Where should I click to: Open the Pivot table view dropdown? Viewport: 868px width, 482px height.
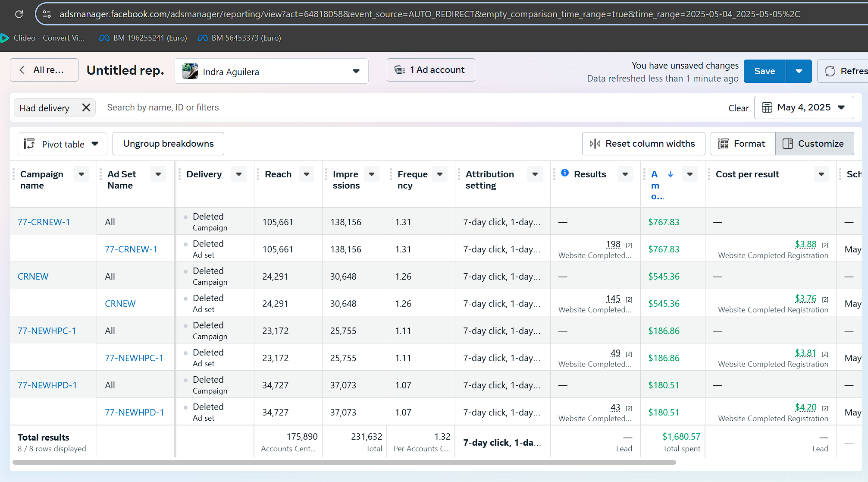point(62,144)
